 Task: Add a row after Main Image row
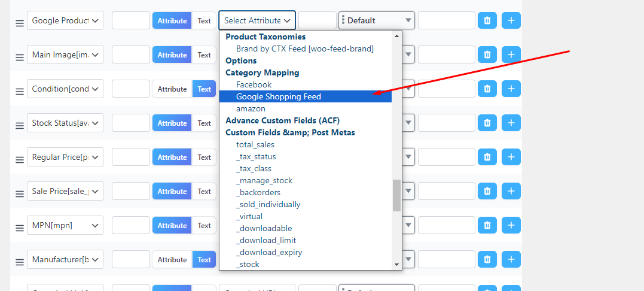coord(511,54)
